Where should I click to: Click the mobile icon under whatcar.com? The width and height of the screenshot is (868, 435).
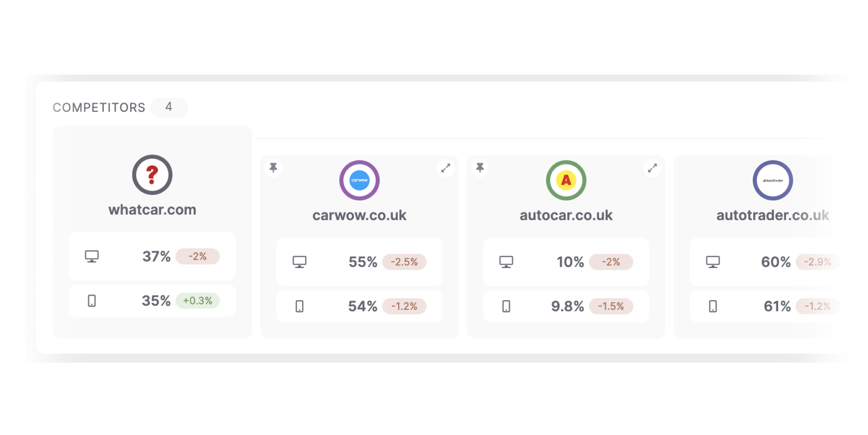(x=92, y=301)
